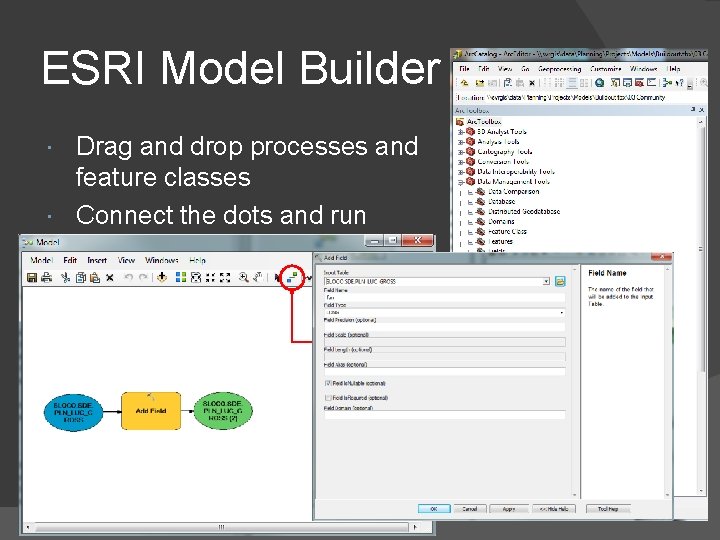Click the Connect To Folder icon in ArcCatalog

479,83
